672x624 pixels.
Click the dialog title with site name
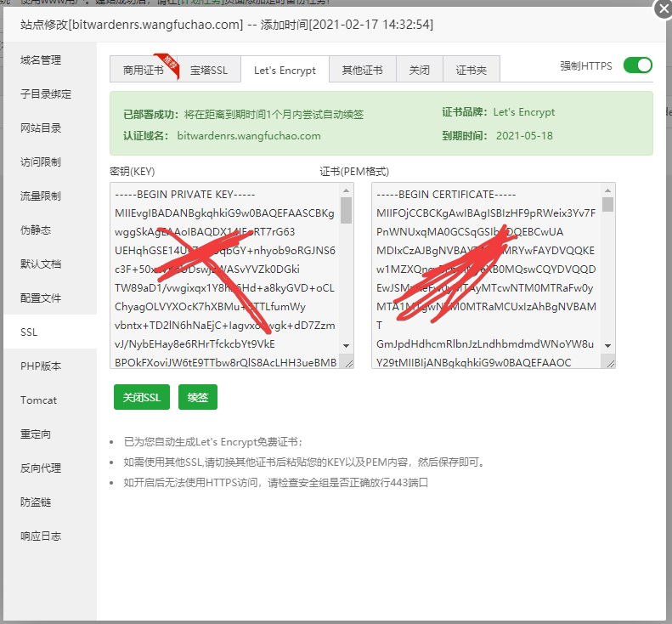227,25
